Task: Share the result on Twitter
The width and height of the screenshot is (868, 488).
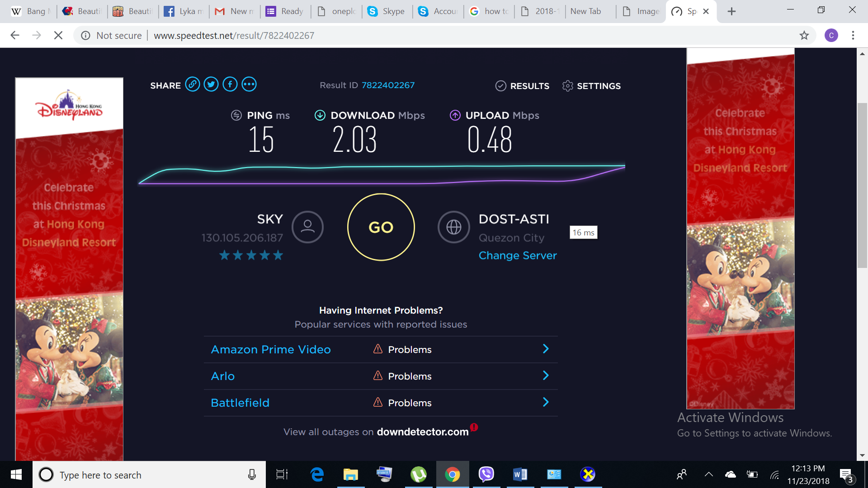Action: point(211,84)
